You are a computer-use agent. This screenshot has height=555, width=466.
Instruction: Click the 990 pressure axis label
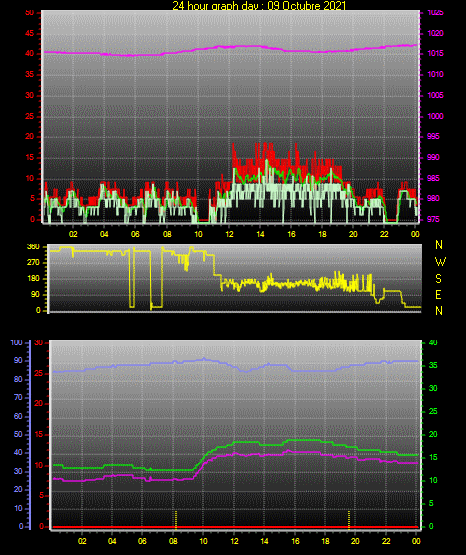coord(433,157)
